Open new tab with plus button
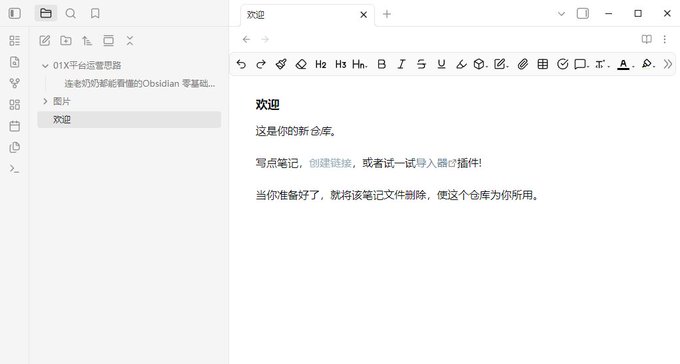Image resolution: width=680 pixels, height=364 pixels. [387, 14]
